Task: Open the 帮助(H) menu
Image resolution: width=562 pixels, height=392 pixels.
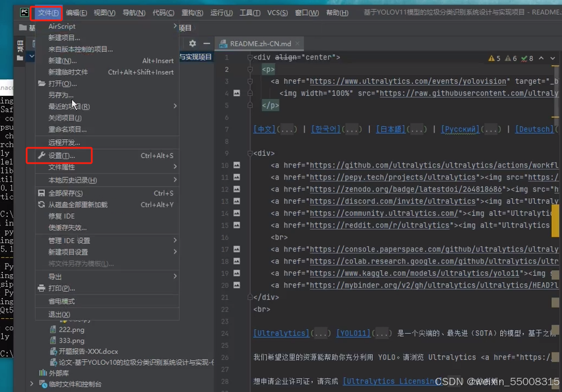Action: click(x=337, y=13)
